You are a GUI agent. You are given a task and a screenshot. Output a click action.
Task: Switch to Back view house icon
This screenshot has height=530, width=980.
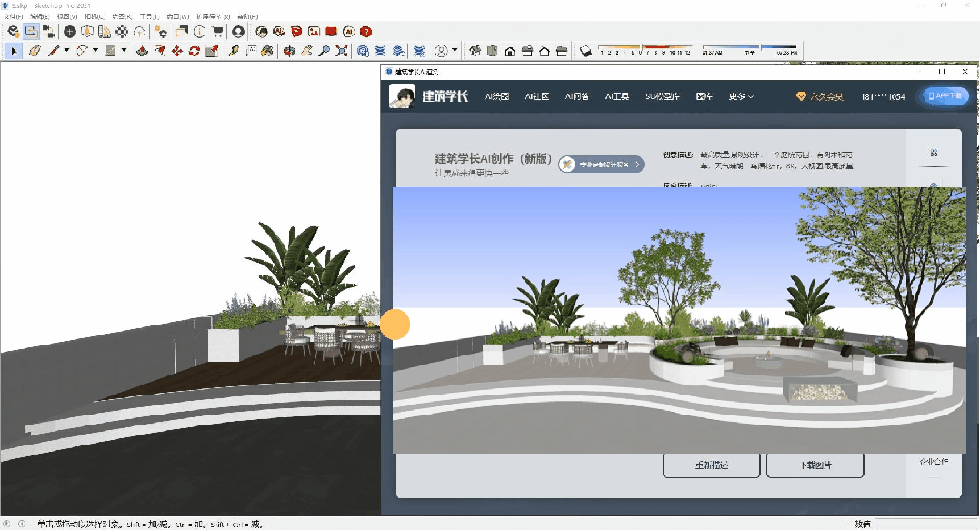pos(545,51)
